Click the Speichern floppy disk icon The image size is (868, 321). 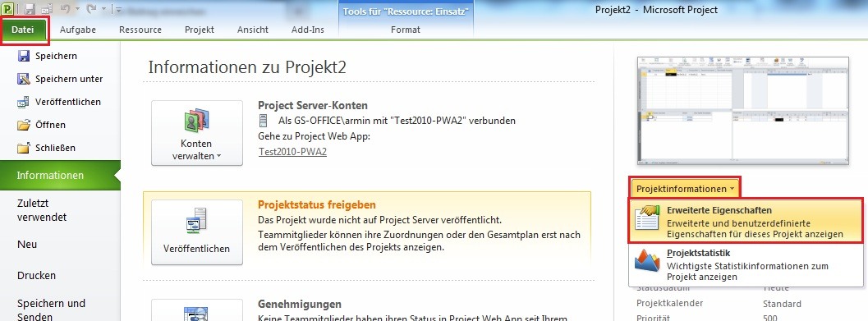click(x=23, y=56)
